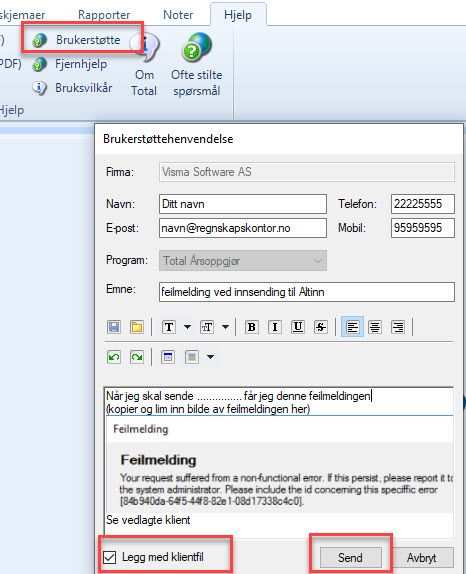Click the Emne subject field
The height and width of the screenshot is (574, 466).
point(307,292)
